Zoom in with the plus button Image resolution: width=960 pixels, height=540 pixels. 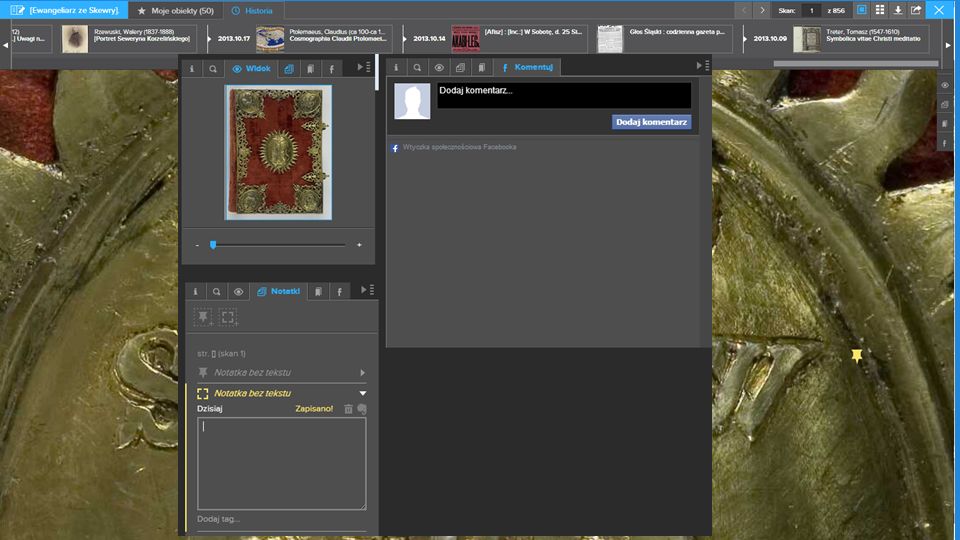[x=359, y=245]
